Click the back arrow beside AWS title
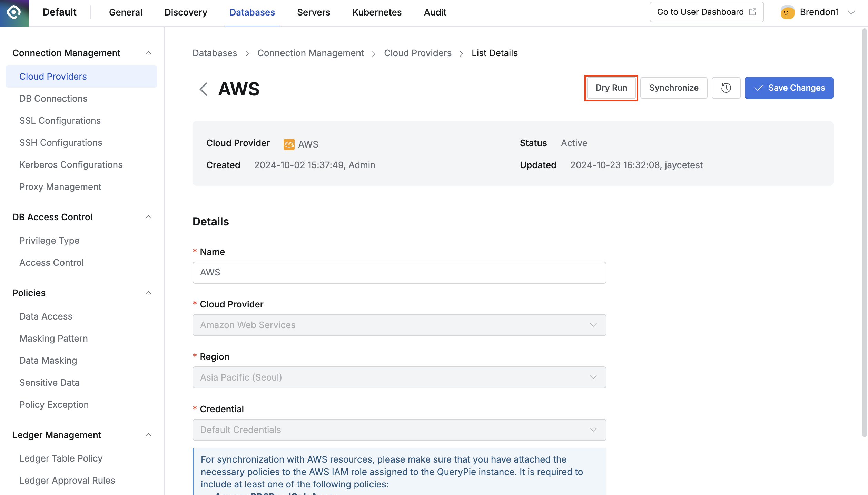This screenshot has width=868, height=495. tap(204, 89)
